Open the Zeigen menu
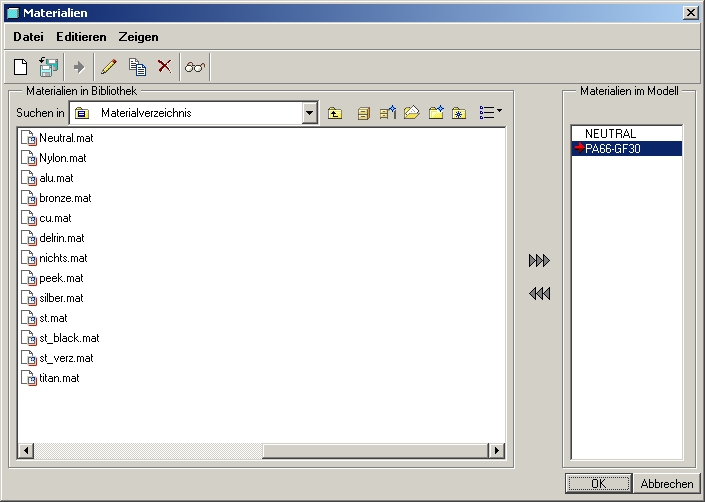The width and height of the screenshot is (705, 502). 138,37
